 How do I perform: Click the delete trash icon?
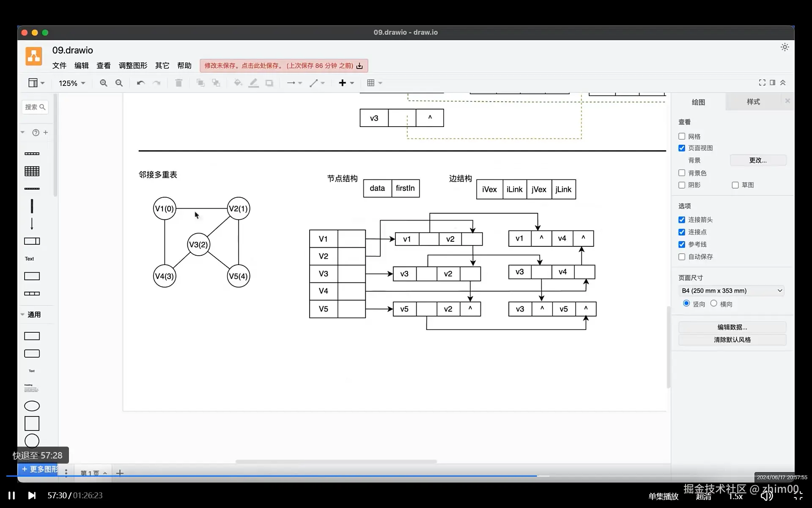[x=178, y=83]
